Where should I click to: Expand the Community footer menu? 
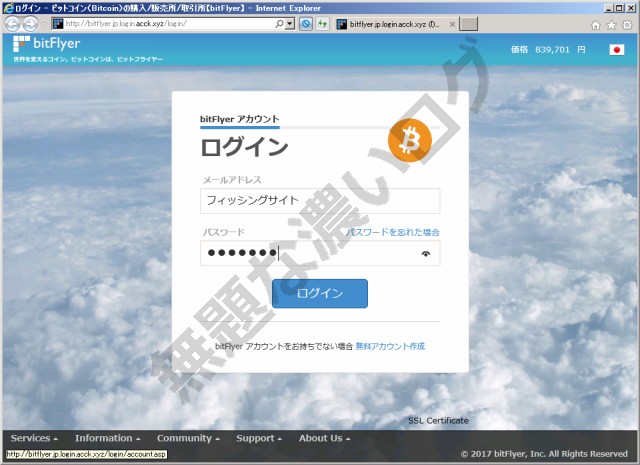188,438
